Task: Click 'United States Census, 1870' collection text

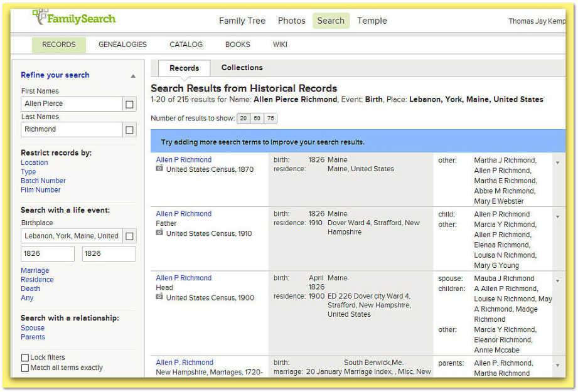Action: tap(210, 169)
